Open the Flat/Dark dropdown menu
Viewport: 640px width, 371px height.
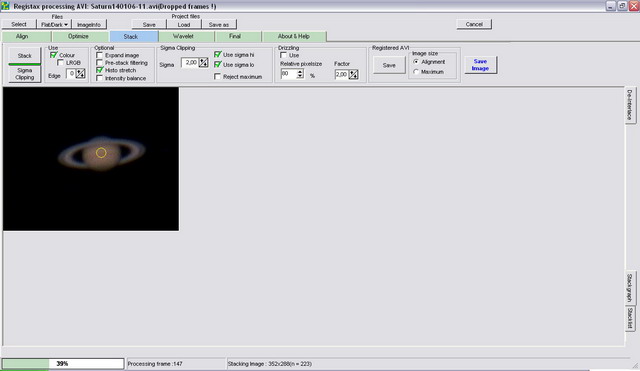click(54, 24)
